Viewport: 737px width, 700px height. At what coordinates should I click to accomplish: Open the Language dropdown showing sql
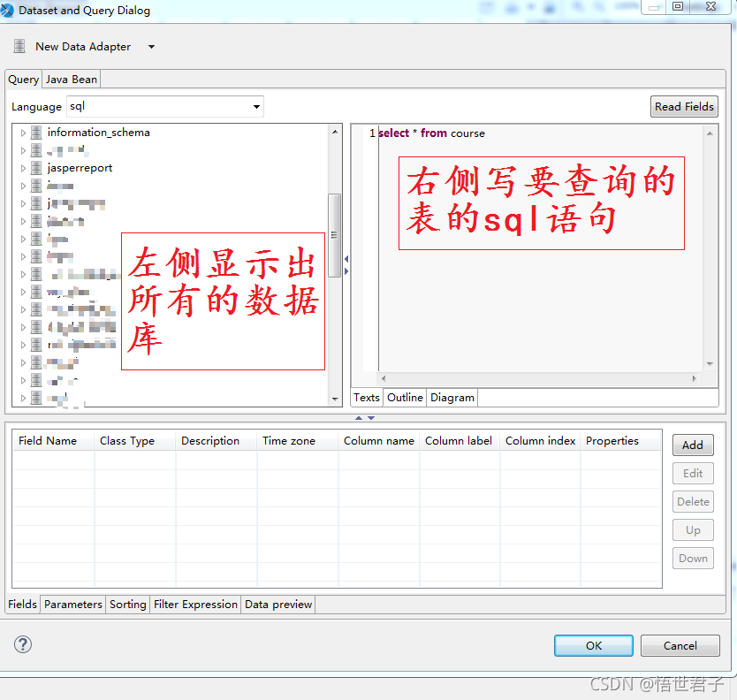tap(256, 106)
